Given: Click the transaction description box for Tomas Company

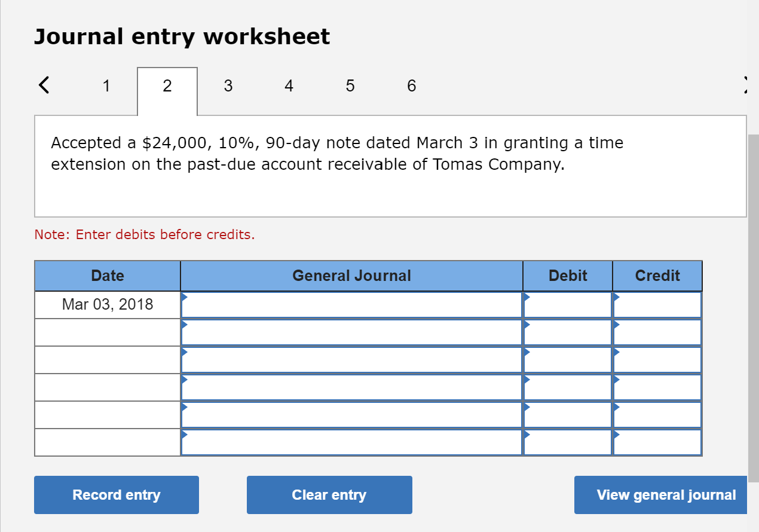Looking at the screenshot, I should coord(390,165).
